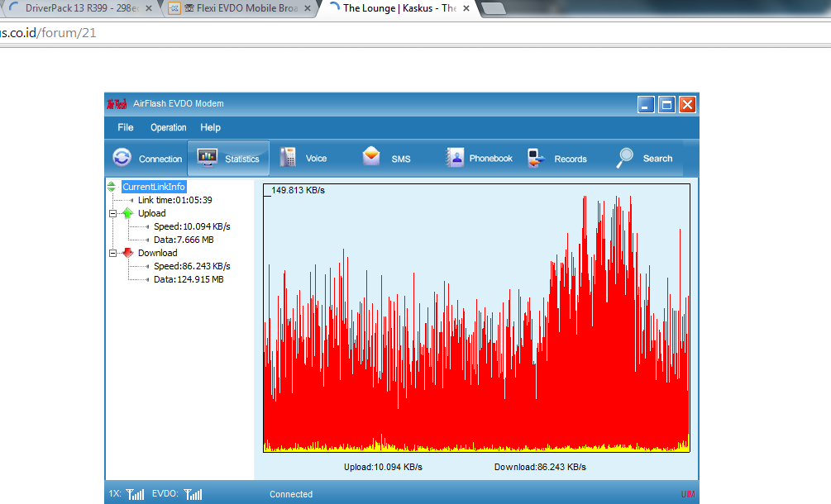This screenshot has width=831, height=504.
Task: Collapse the Upload tree node
Action: click(113, 213)
